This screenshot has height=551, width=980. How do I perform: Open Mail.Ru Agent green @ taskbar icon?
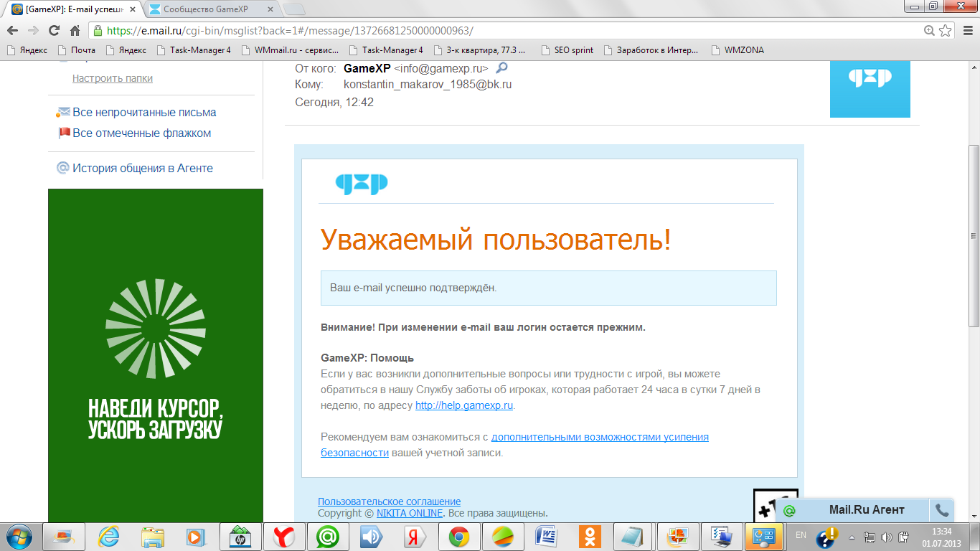(328, 537)
